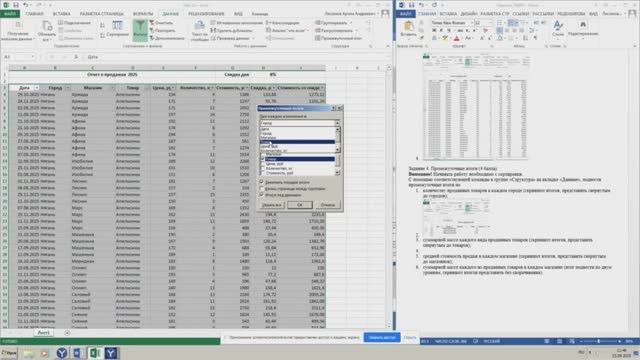This screenshot has height=360, width=640.
Task: Open Word font size dropdown
Action: pyautogui.click(x=491, y=23)
